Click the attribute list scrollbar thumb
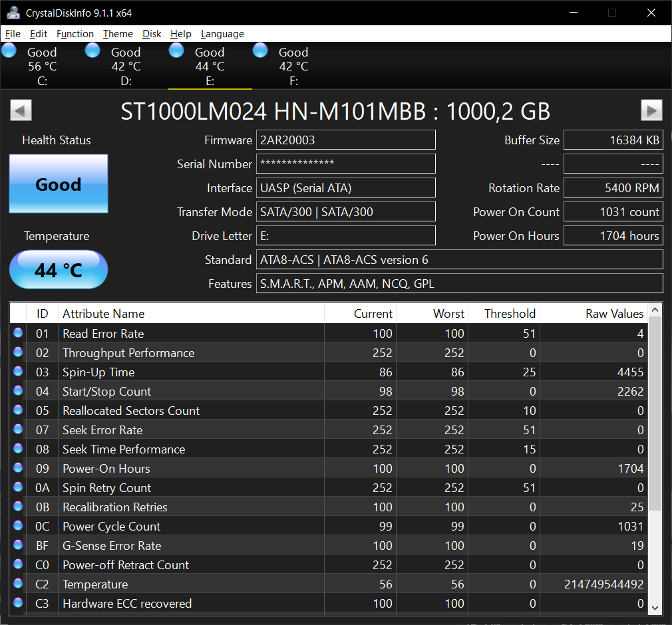 point(655,414)
